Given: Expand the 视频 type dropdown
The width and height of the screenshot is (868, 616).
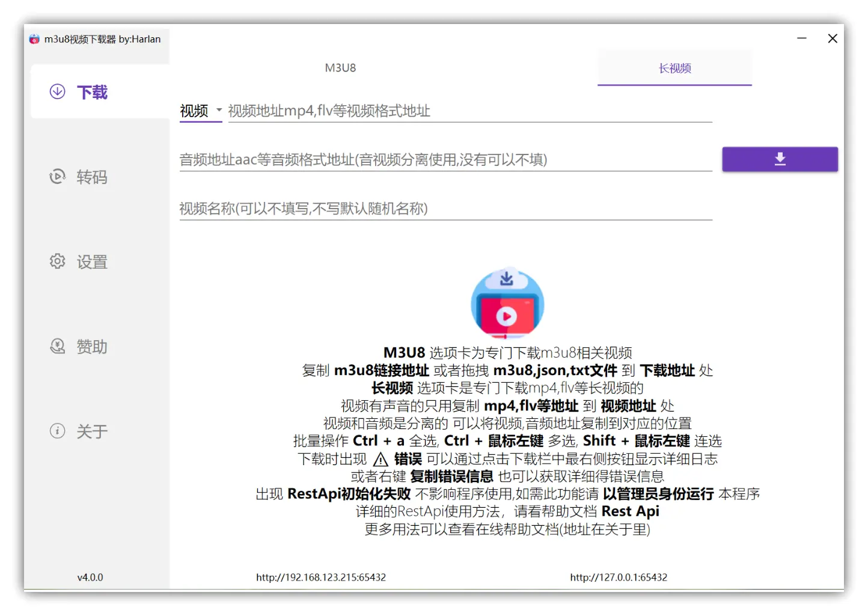Looking at the screenshot, I should (201, 111).
